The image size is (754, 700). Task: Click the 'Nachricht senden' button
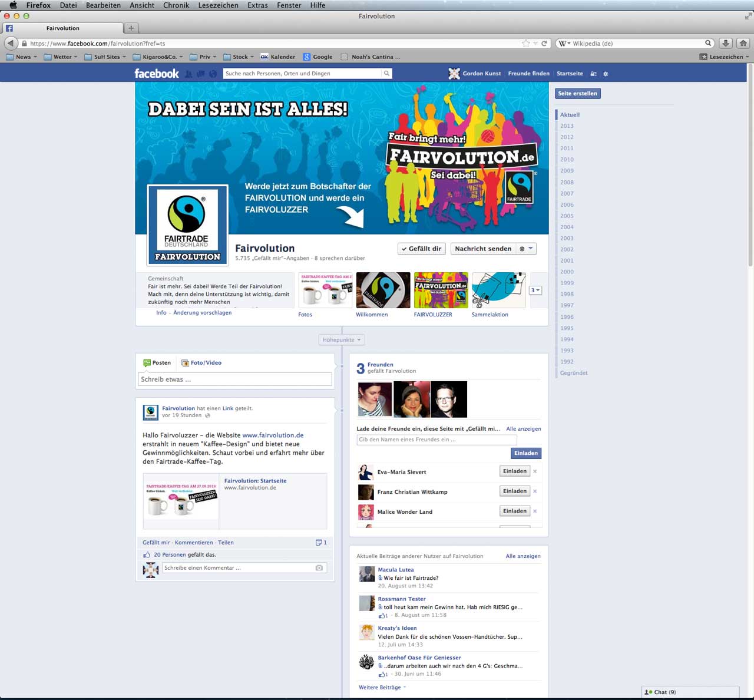click(483, 249)
